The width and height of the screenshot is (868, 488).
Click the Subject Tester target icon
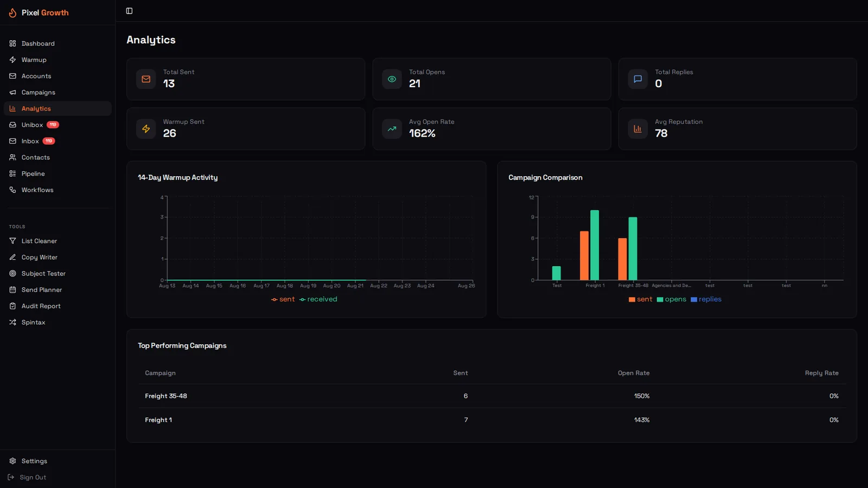click(12, 273)
